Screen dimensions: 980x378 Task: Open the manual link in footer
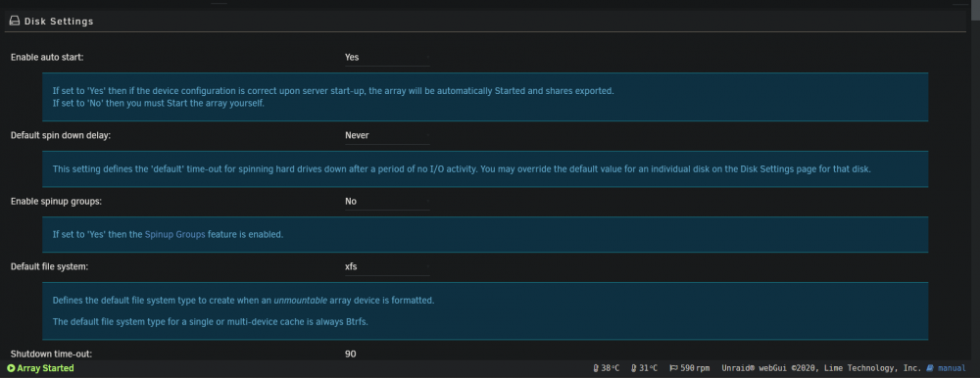[x=951, y=368]
